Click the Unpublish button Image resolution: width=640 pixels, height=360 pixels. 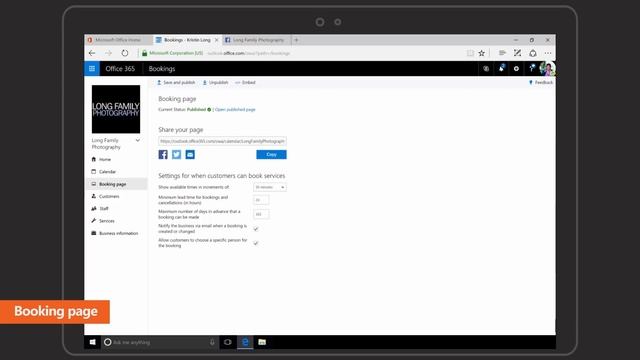(x=215, y=82)
